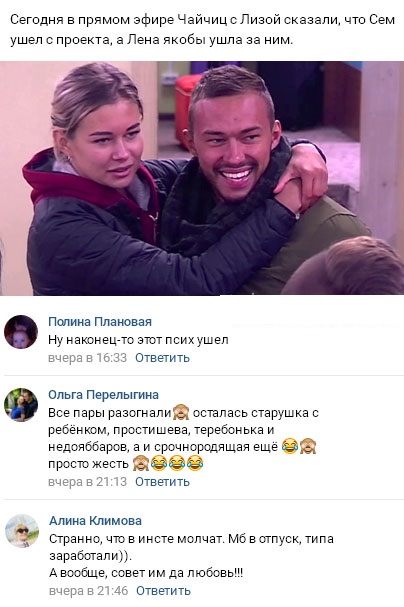
Task: Click the monkey emoji after разогнали
Action: coord(181,412)
